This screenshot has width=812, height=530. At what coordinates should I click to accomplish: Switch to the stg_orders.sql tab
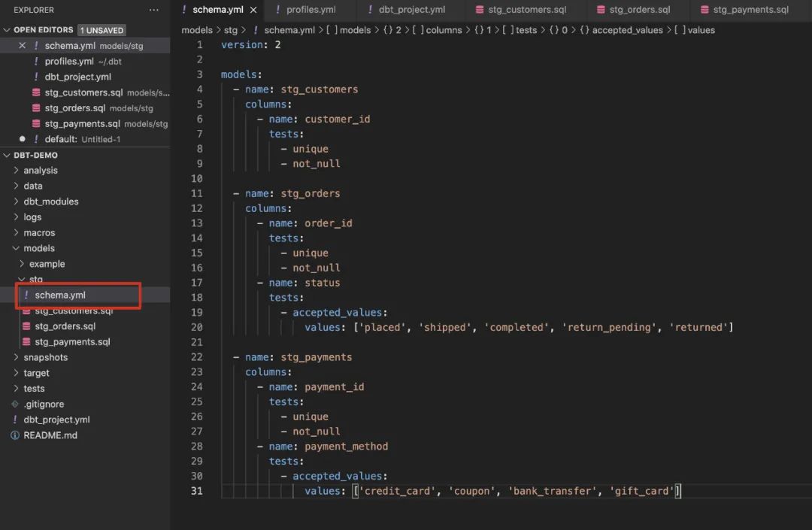(638, 10)
